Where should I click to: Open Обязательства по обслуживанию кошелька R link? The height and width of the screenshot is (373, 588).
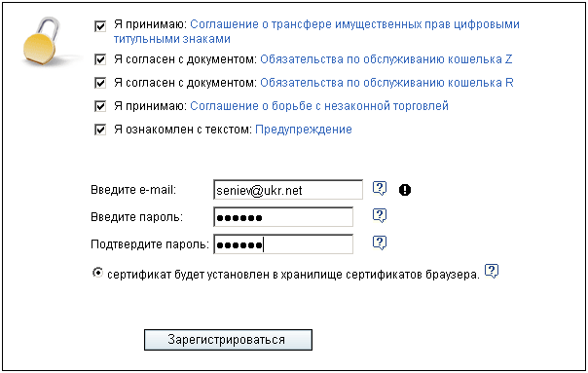386,83
